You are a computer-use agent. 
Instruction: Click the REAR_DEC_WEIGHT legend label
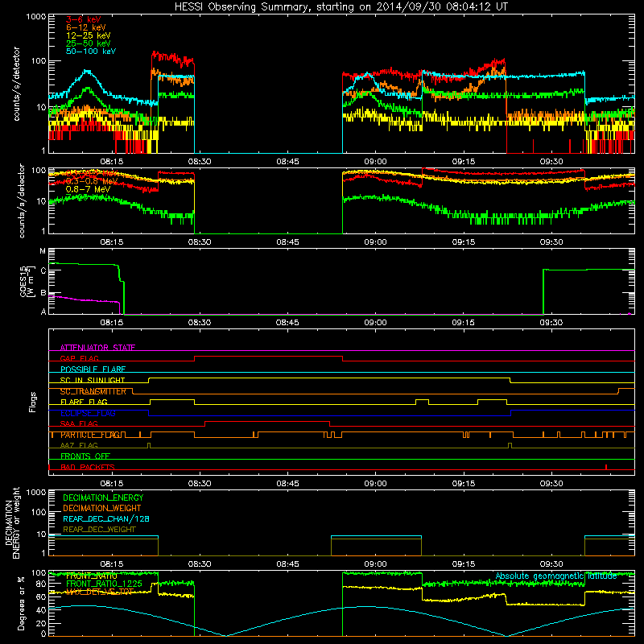tap(99, 530)
